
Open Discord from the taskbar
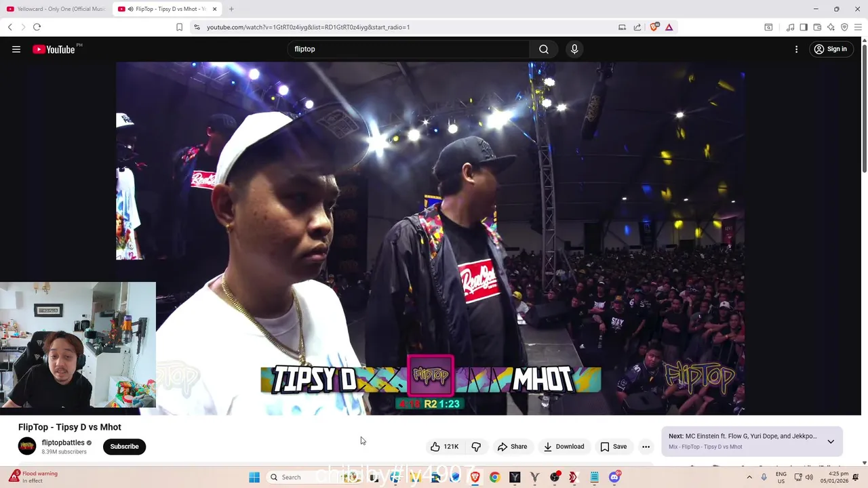pos(614,477)
